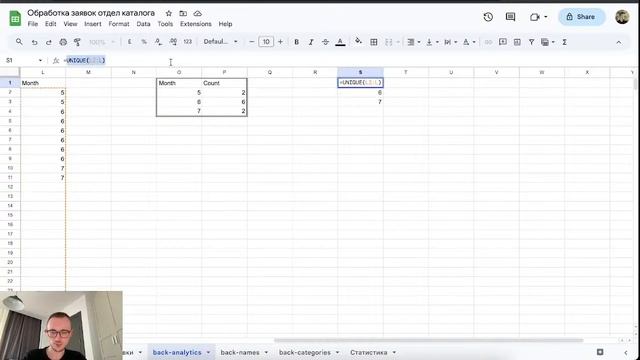Open the borders tool
640x360 pixels.
point(373,42)
